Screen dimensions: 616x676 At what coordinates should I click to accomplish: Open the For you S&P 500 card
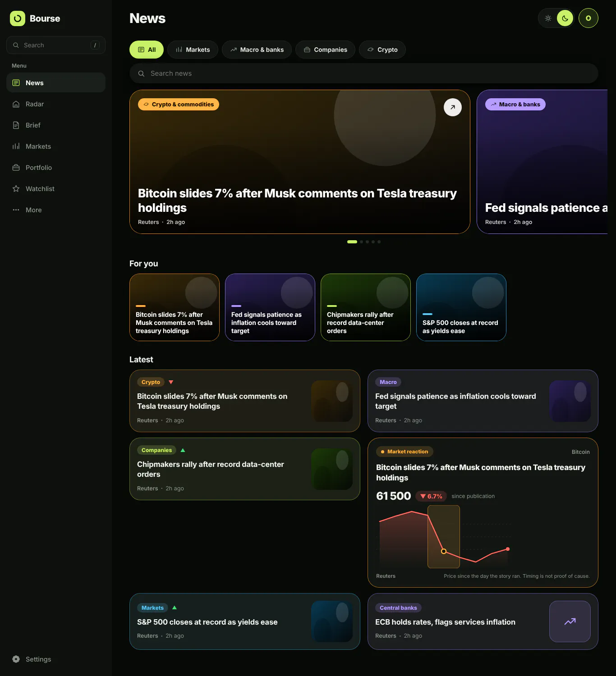(461, 307)
